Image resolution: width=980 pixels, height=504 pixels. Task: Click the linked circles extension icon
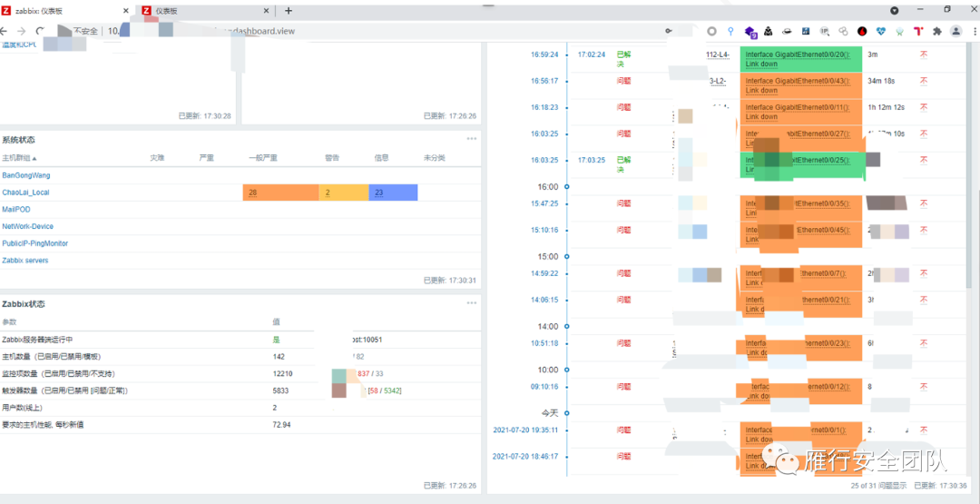click(x=843, y=31)
